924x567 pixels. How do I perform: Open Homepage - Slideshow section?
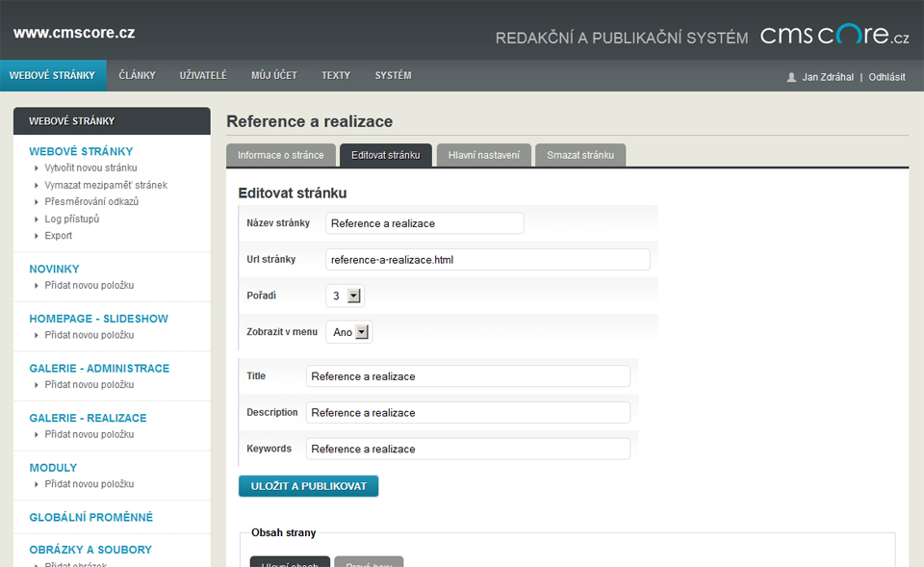(98, 319)
